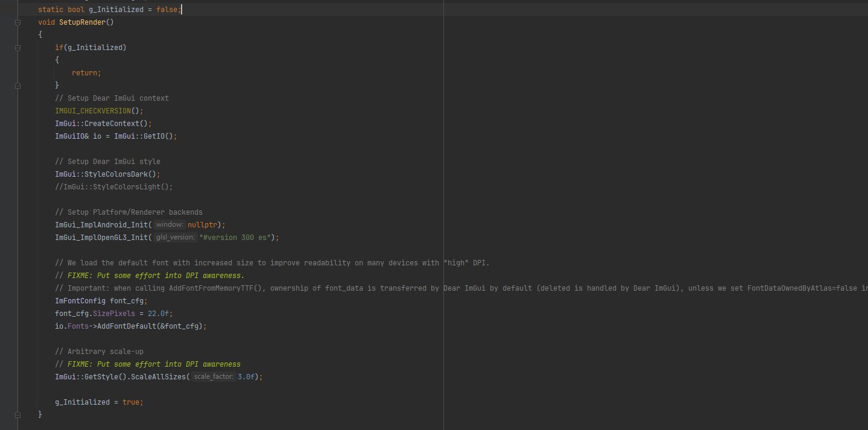Click the first FIXME comment ending with period
The height and width of the screenshot is (430, 868).
click(x=150, y=276)
